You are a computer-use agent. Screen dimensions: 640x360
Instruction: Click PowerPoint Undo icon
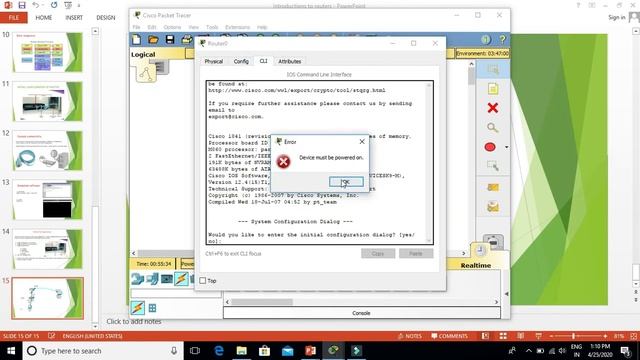click(x=36, y=5)
